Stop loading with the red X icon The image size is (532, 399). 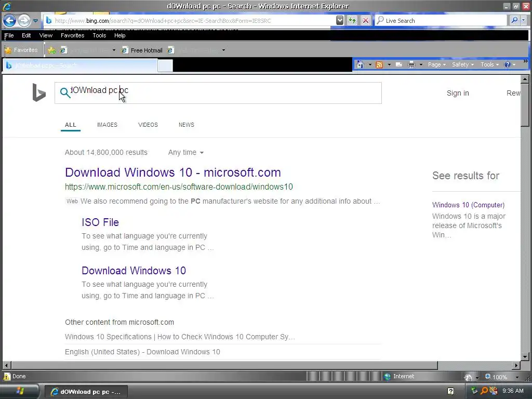[x=365, y=21]
